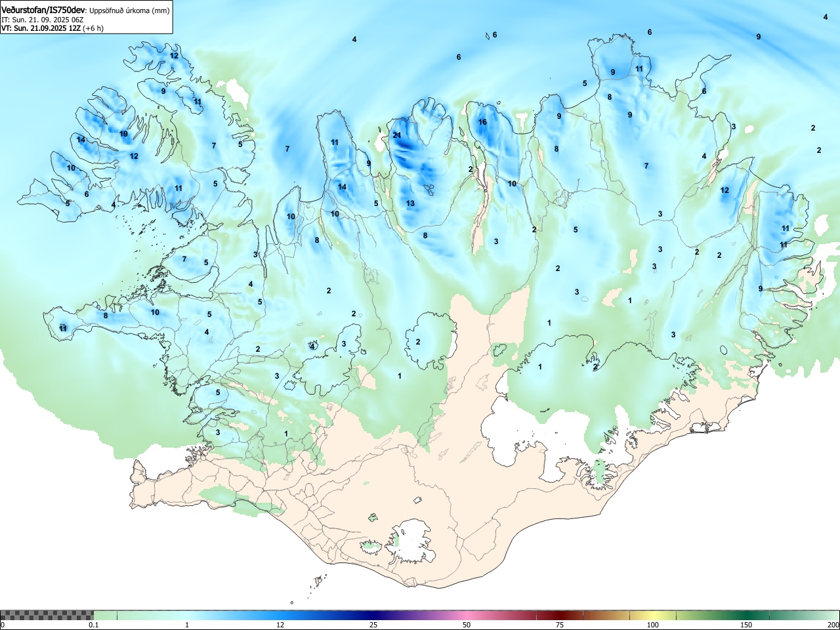Viewport: 840px width, 630px height.
Task: Click the checkered no-precipitation section of color scale
Action: click(x=47, y=615)
